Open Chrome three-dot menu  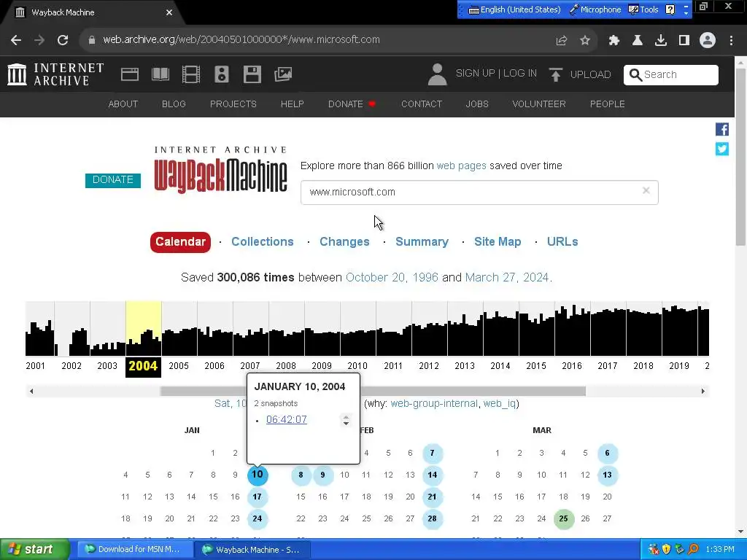pyautogui.click(x=731, y=40)
